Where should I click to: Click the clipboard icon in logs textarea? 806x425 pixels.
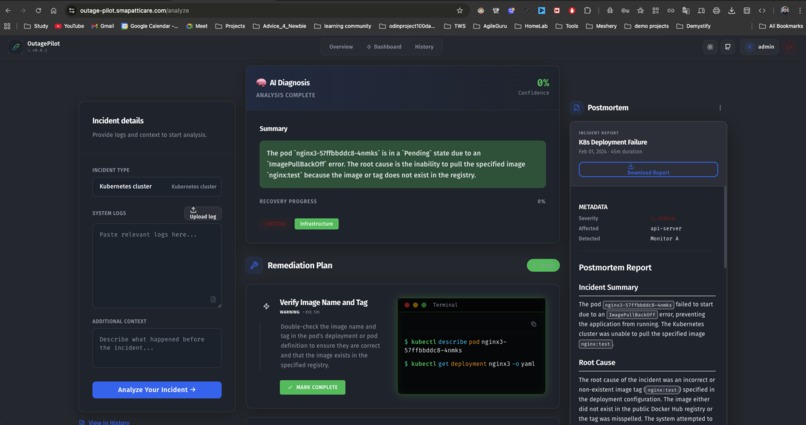pyautogui.click(x=213, y=300)
